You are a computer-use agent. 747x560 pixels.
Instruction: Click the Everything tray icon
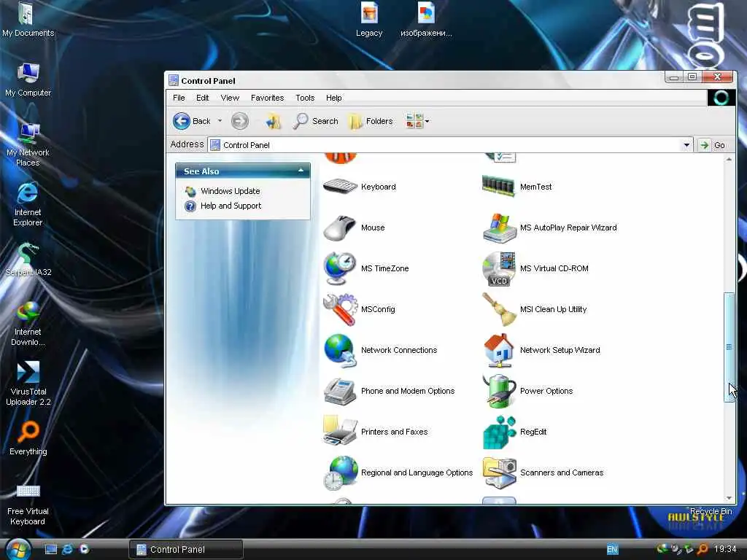(703, 549)
